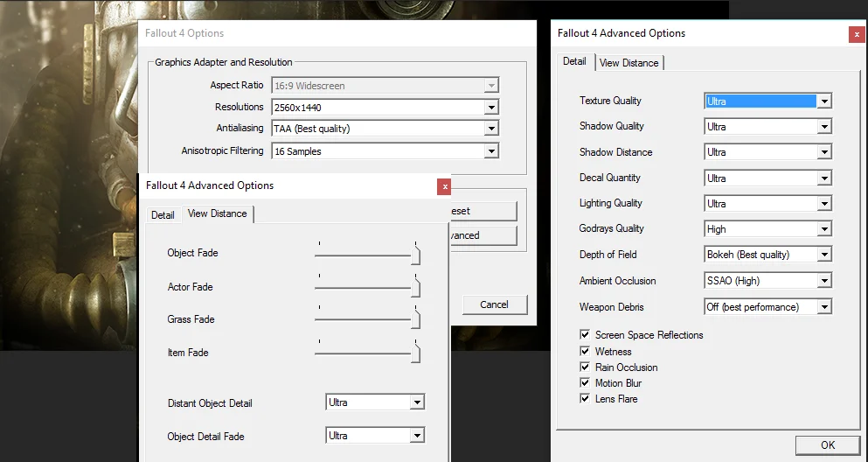The width and height of the screenshot is (868, 462).
Task: Open the Object Detail Fade dropdown
Action: tap(375, 436)
